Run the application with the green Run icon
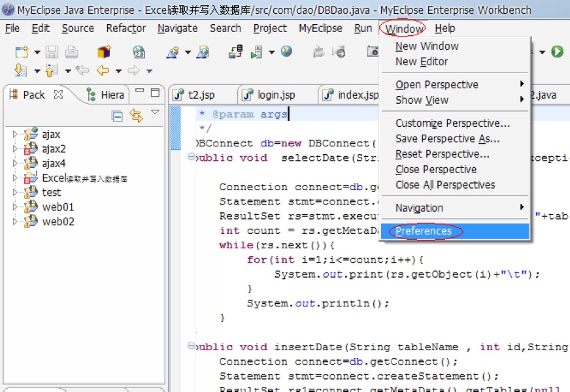Screen dimensions: 570x392 (557, 52)
